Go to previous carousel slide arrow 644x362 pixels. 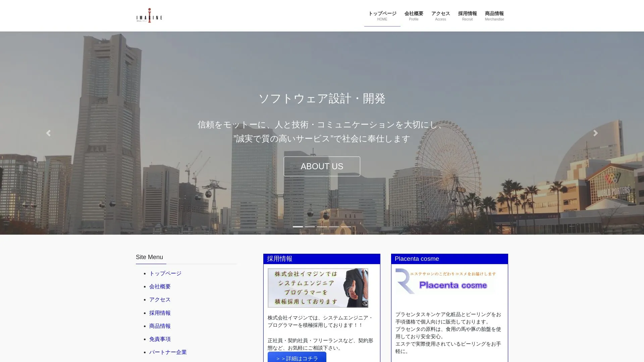(48, 133)
